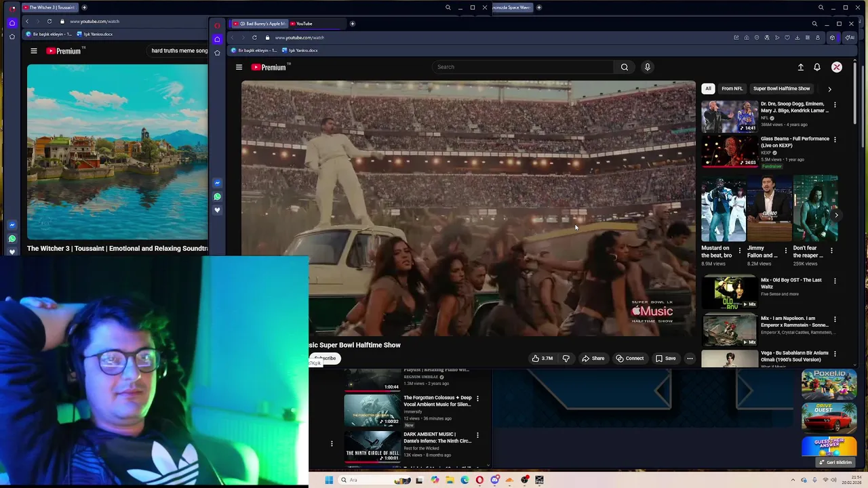This screenshot has height=488, width=868.
Task: Open the Drive Quest game thumbnail
Action: coord(829,417)
